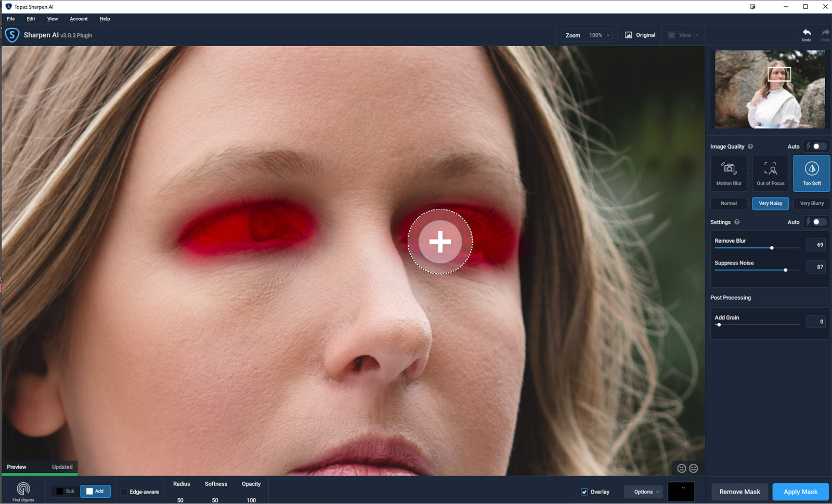Uncheck the Overlay checkbox
This screenshot has width=832, height=504.
[584, 492]
